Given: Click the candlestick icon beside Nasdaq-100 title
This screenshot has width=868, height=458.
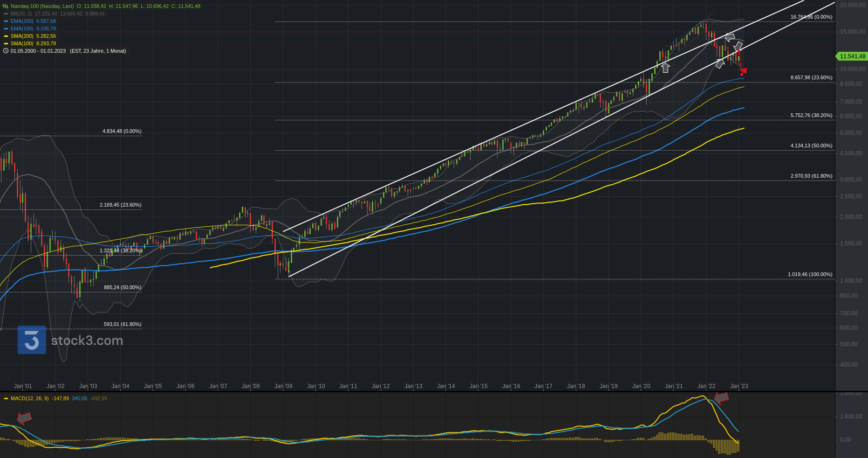Looking at the screenshot, I should point(6,6).
